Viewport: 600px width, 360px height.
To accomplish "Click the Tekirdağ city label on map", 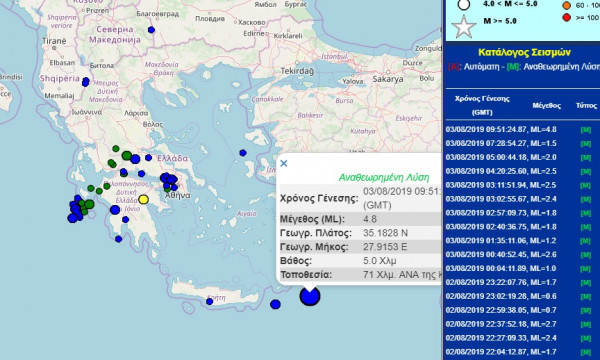I will point(297,71).
